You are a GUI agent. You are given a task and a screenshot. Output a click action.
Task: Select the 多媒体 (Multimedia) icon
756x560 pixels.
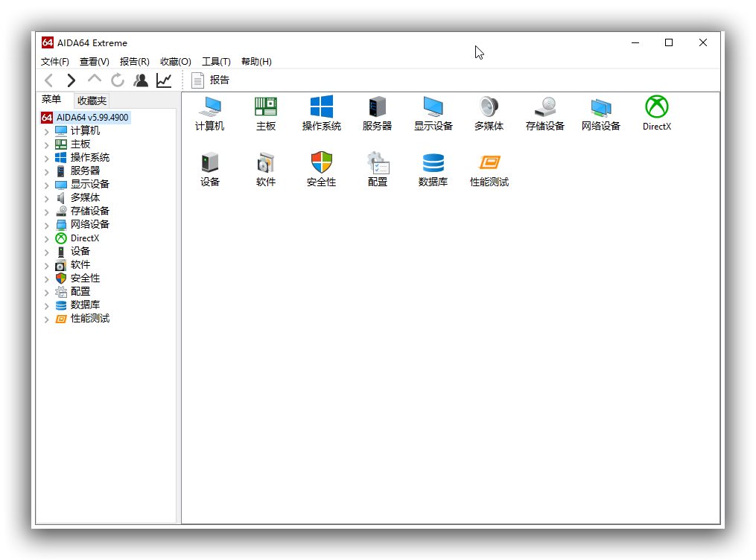489,112
